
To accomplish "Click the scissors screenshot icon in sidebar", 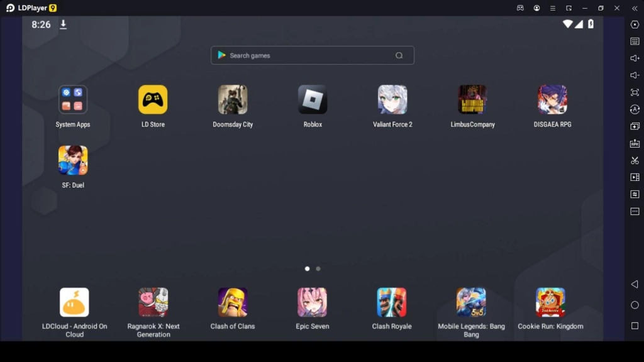I will click(x=635, y=160).
